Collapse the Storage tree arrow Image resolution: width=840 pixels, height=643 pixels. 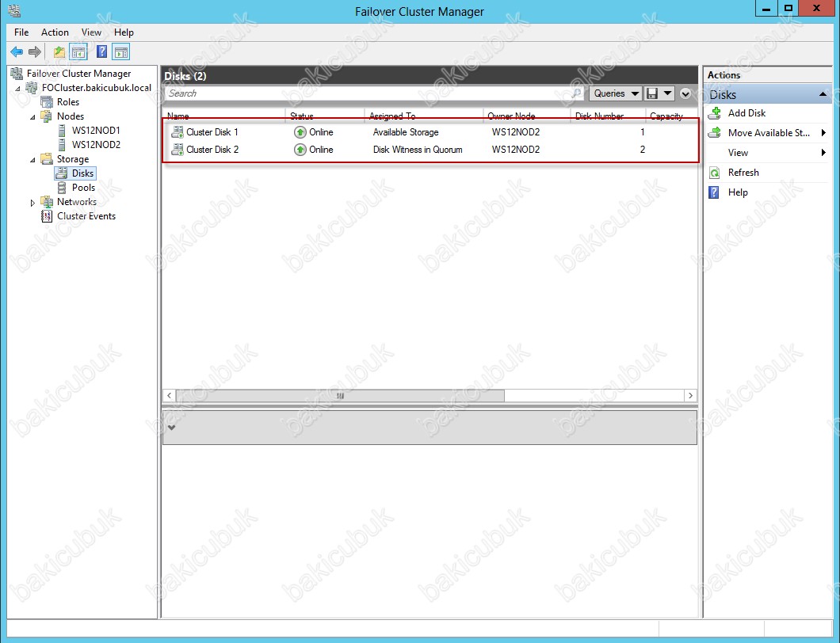point(33,160)
